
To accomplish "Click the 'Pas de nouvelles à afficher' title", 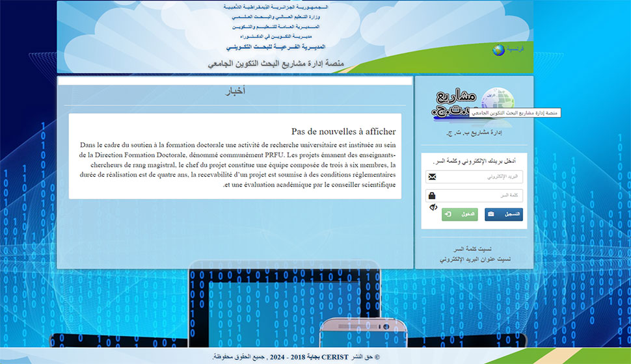I will (343, 131).
